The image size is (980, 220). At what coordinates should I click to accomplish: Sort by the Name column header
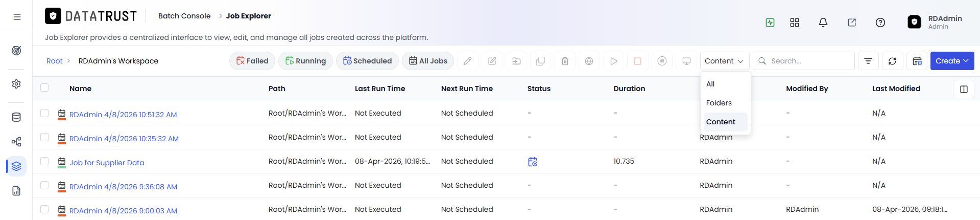coord(80,89)
